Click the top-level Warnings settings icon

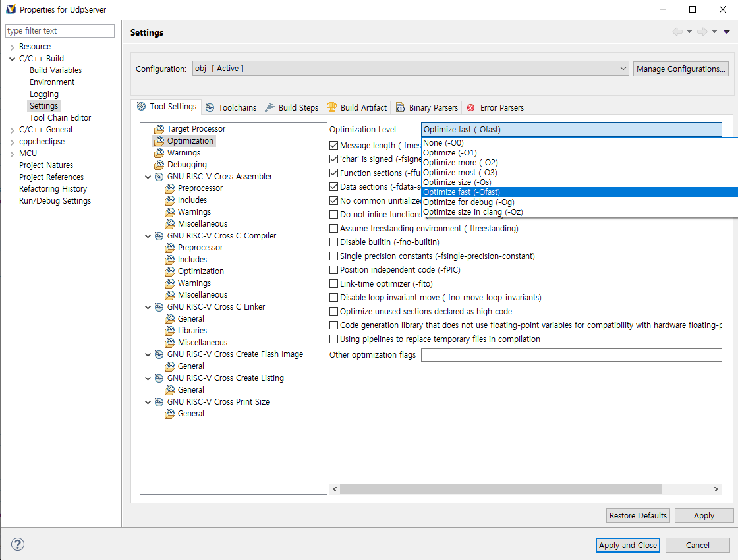pyautogui.click(x=159, y=152)
